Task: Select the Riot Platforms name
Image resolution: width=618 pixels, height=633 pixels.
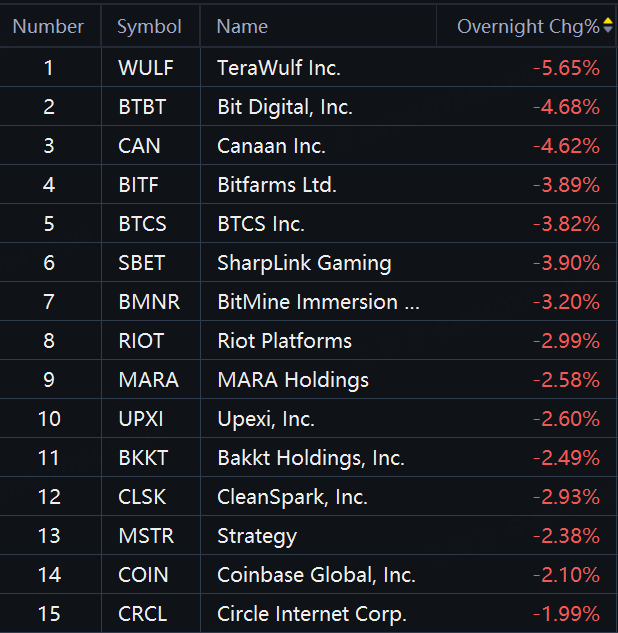Action: [x=285, y=341]
